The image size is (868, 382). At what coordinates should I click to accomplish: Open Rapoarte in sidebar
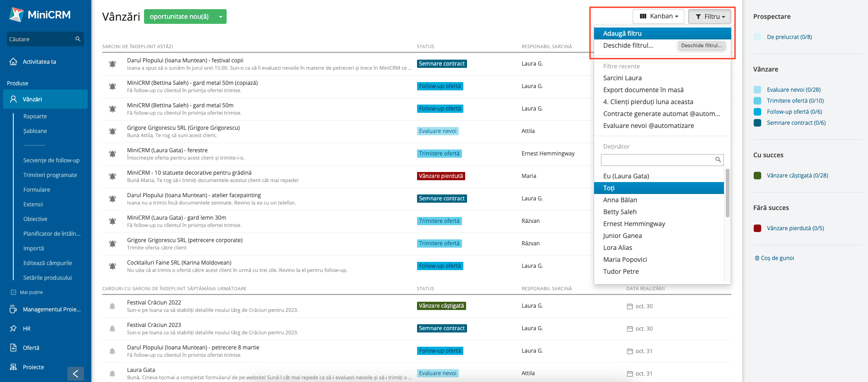[x=35, y=116]
